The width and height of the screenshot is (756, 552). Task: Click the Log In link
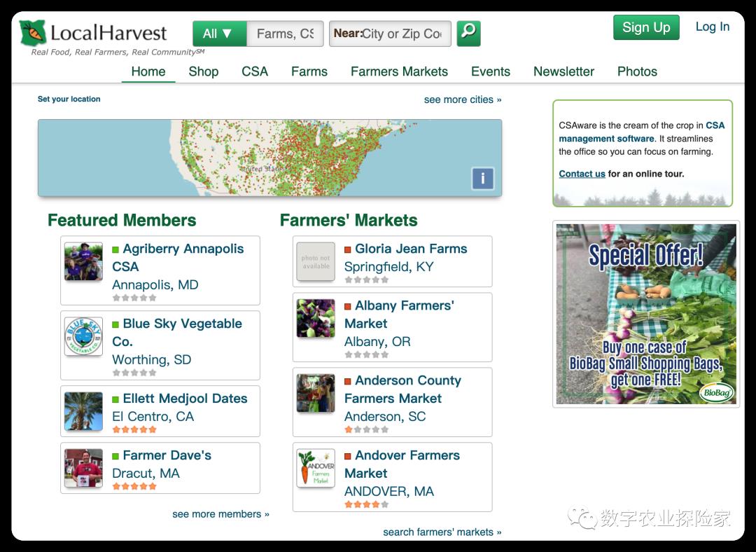pyautogui.click(x=712, y=27)
